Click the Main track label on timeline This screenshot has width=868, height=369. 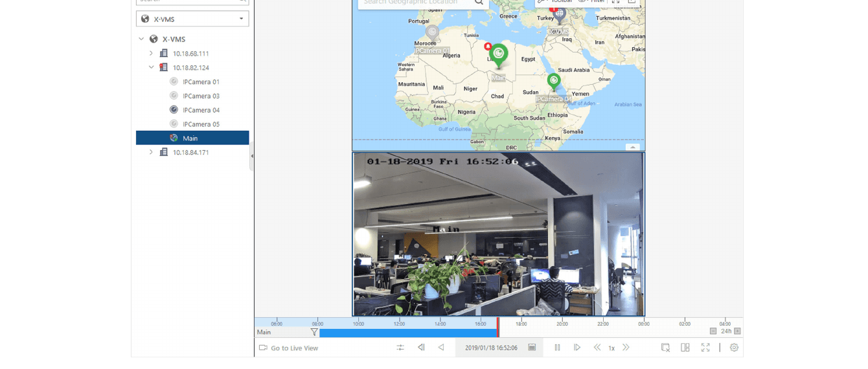(x=264, y=332)
